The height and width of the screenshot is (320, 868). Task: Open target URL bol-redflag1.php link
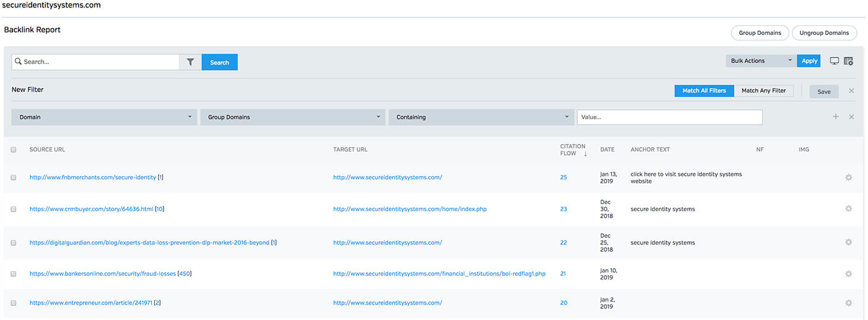tap(439, 273)
